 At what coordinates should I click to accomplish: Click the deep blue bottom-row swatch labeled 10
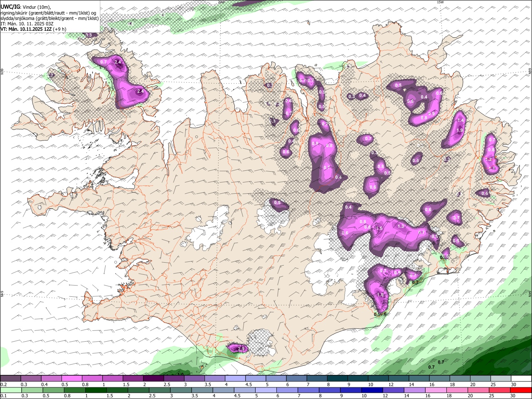[x=372, y=390]
